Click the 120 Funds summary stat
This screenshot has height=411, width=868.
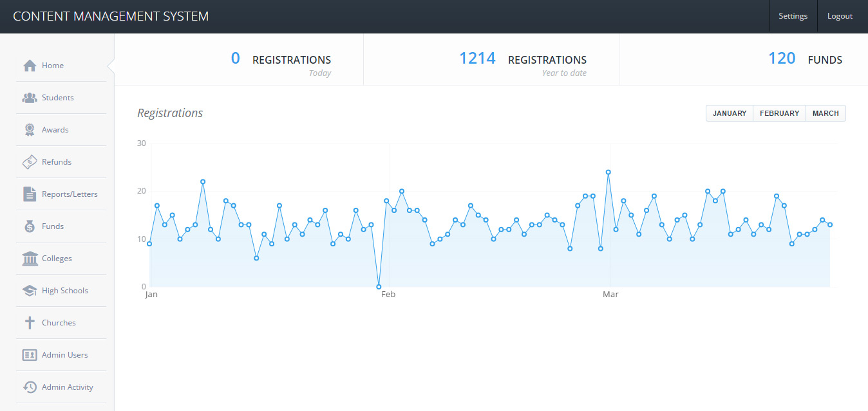(782, 59)
